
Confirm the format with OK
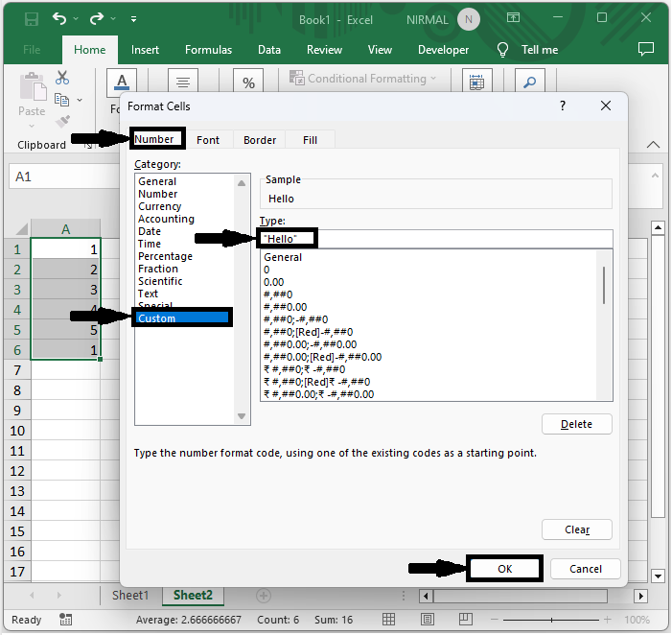[x=504, y=569]
